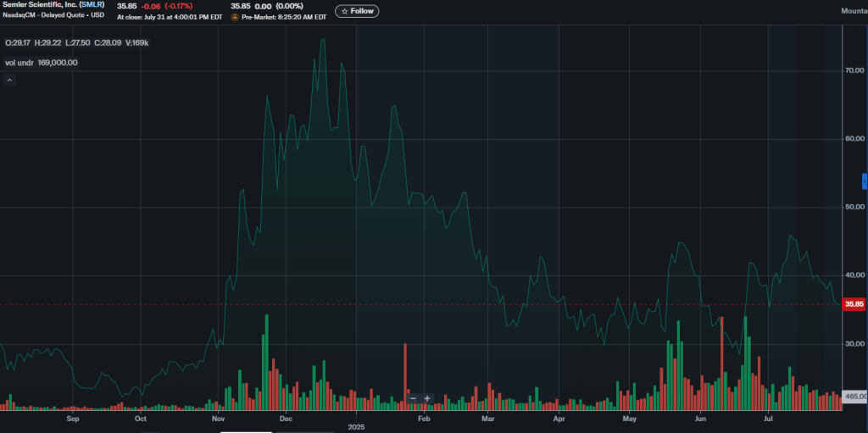This screenshot has height=433, width=868.
Task: Click the OHLC values readout
Action: 76,42
